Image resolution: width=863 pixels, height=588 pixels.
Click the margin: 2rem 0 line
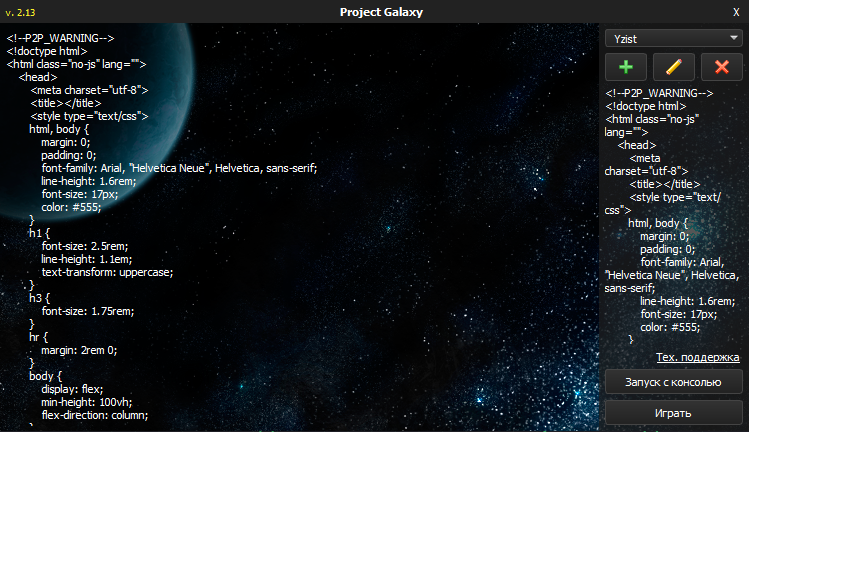pyautogui.click(x=79, y=350)
